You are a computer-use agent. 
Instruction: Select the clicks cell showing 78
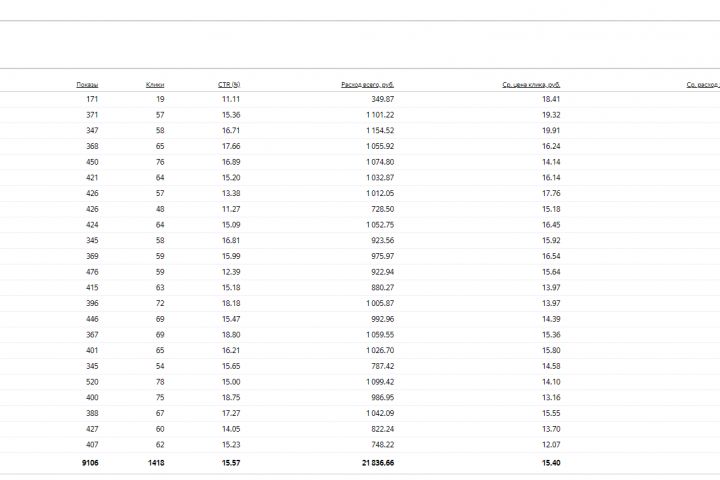pyautogui.click(x=159, y=382)
